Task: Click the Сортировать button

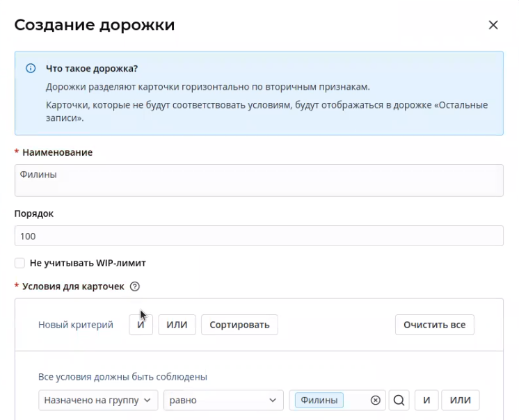Action: [x=239, y=325]
